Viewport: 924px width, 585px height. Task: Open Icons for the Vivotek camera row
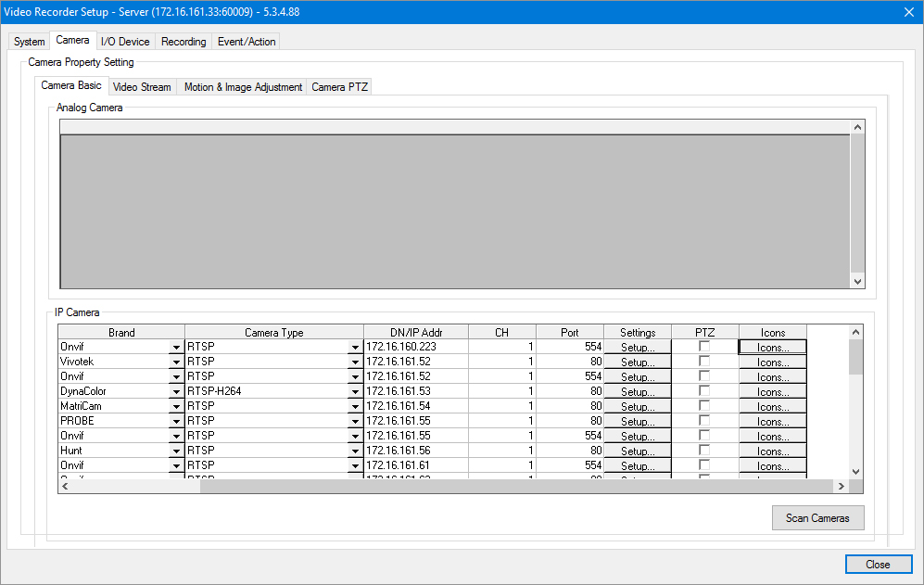click(x=772, y=362)
